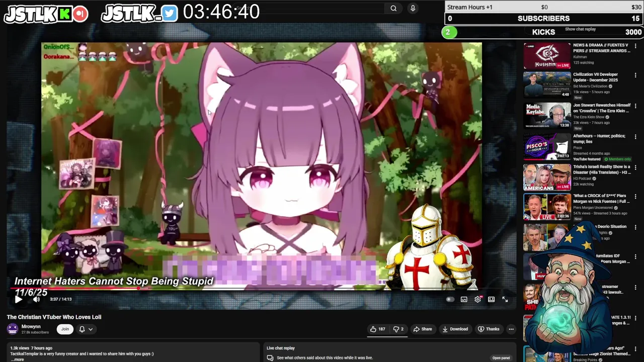644x362 pixels.
Task: Click the Join membership button
Action: click(x=65, y=329)
